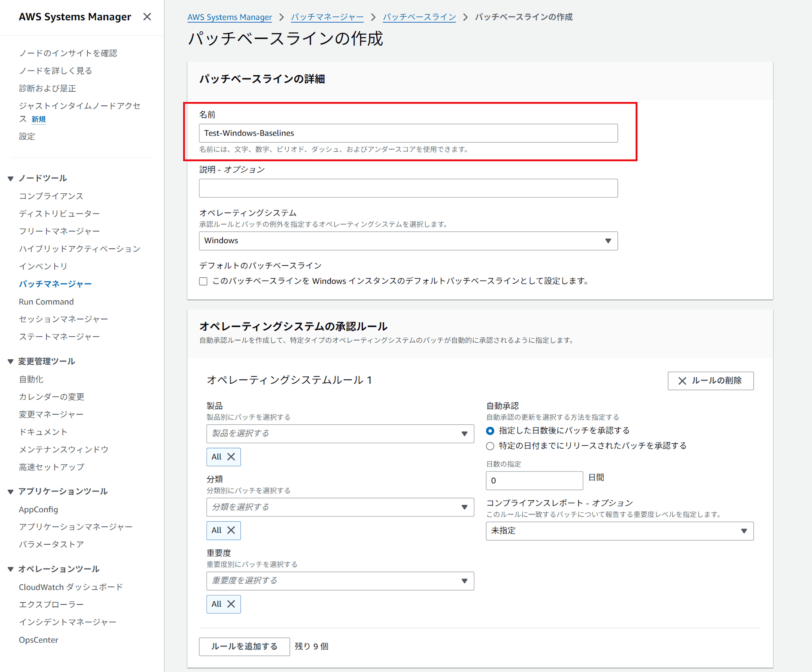The image size is (812, 672).
Task: Open 設定 in sidebar
Action: tap(27, 136)
